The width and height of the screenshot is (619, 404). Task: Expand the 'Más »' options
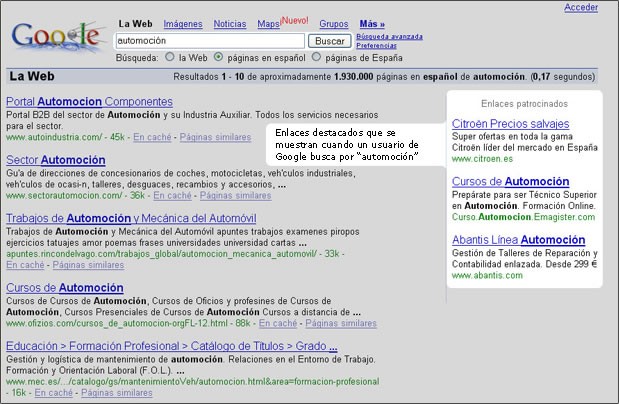[372, 24]
